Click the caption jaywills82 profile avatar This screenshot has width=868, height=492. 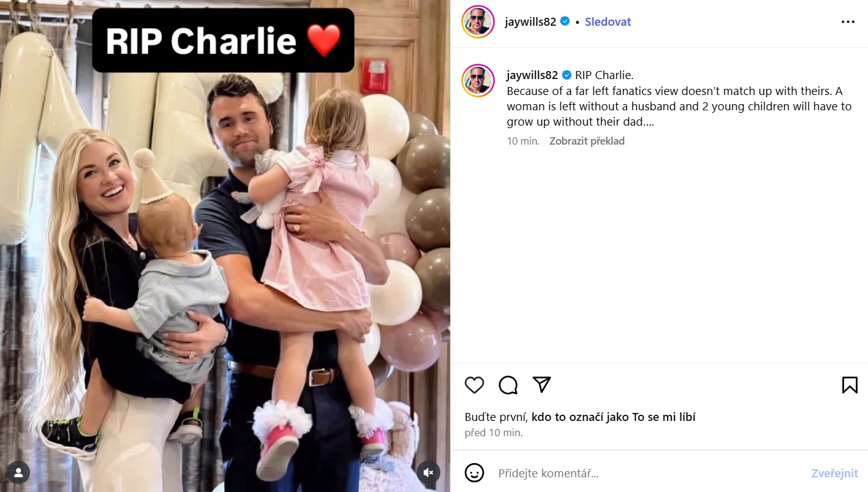(x=478, y=80)
